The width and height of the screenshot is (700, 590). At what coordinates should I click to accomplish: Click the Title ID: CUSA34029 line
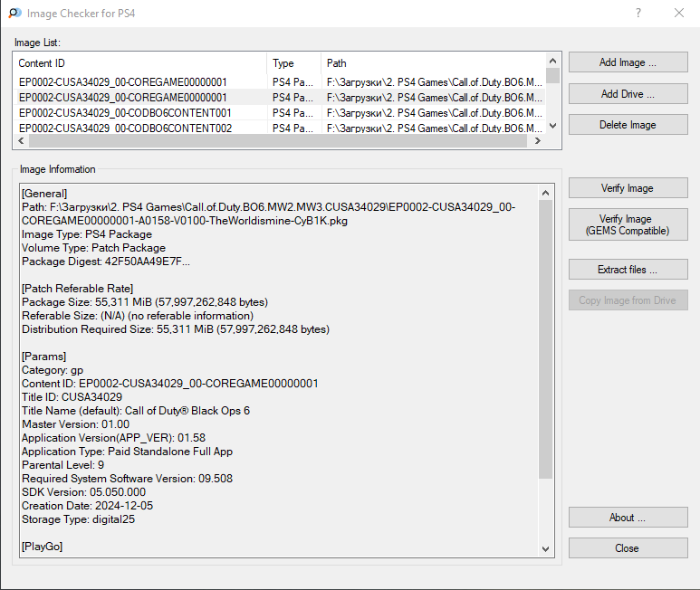pos(72,397)
